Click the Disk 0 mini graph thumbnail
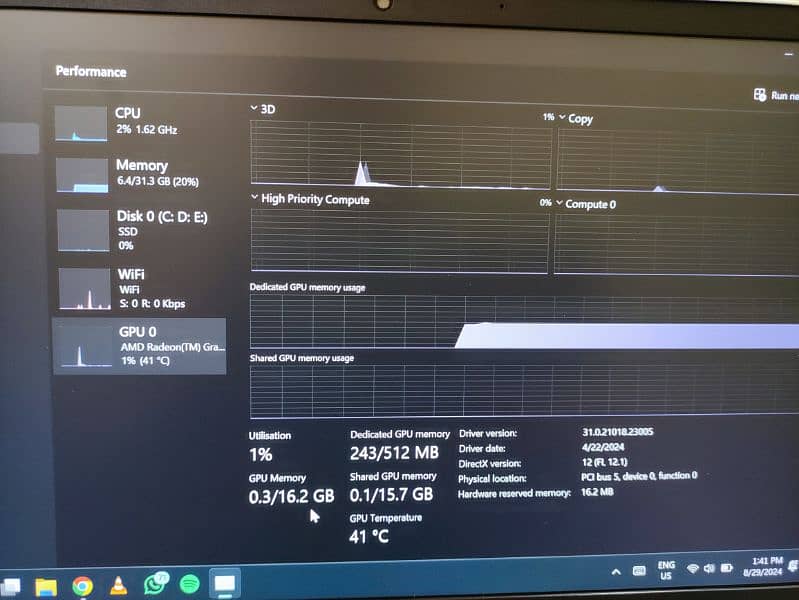This screenshot has width=799, height=600. (84, 231)
